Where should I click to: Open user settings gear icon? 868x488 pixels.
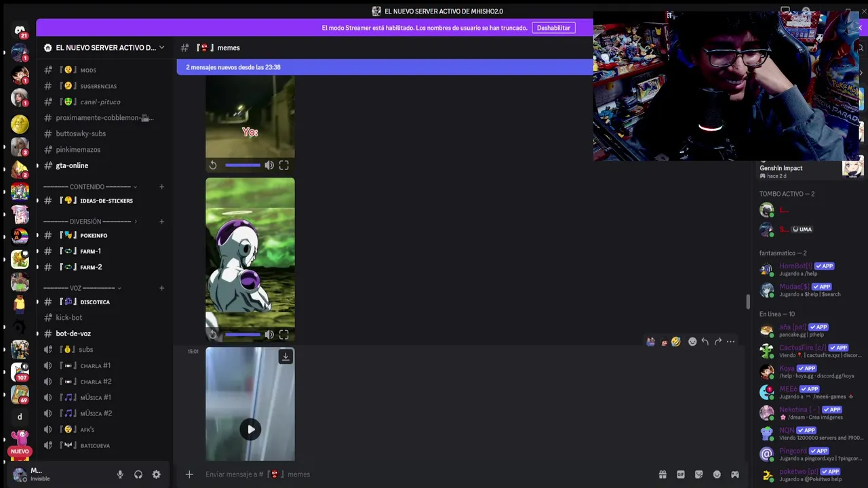(x=157, y=474)
